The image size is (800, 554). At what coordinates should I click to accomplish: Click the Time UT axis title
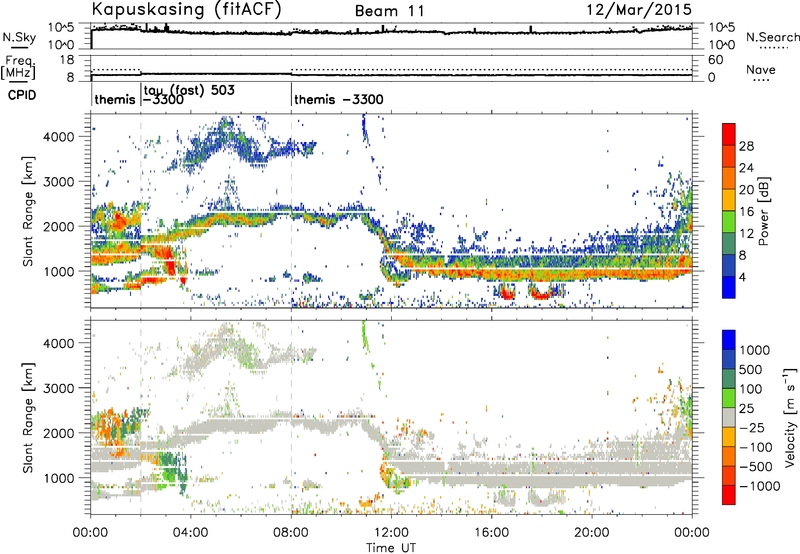click(x=391, y=548)
